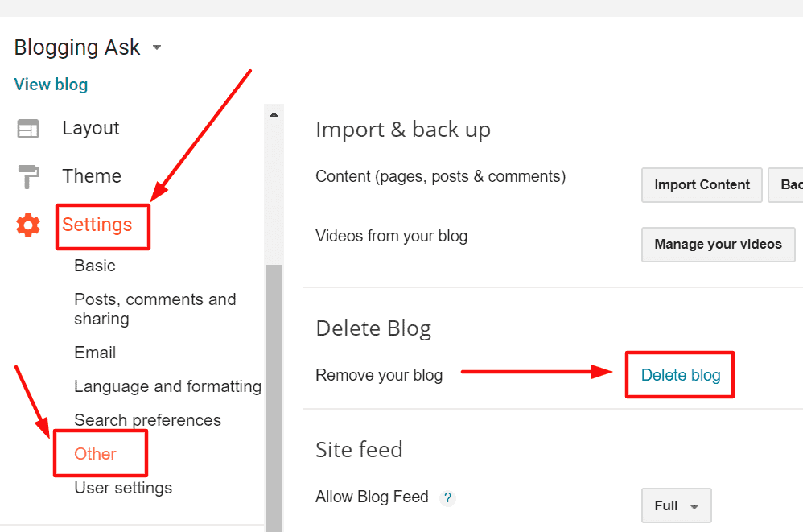
Task: Open the Blogging Ask blog dropdown arrow
Action: 157,47
